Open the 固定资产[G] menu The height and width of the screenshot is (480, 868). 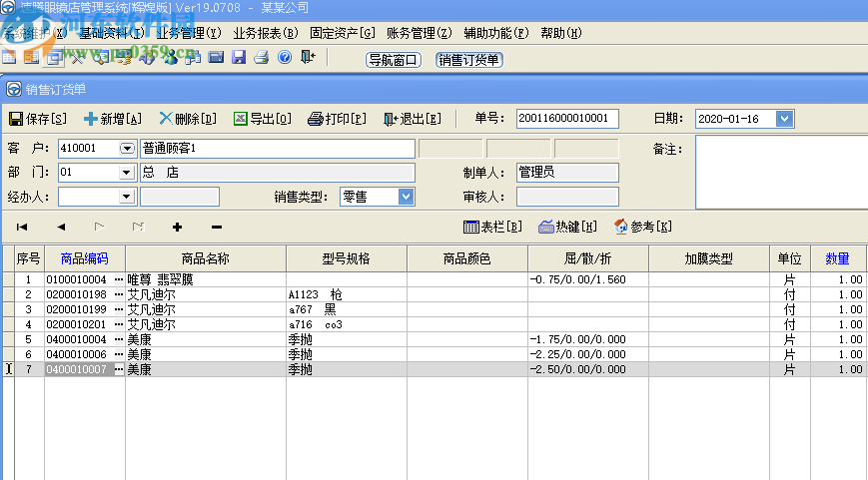pos(343,33)
